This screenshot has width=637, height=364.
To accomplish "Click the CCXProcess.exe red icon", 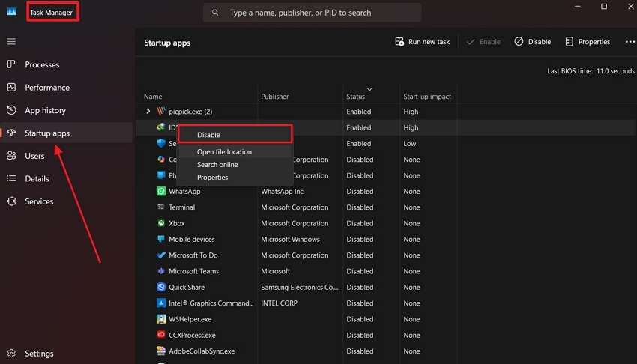I will 161,335.
